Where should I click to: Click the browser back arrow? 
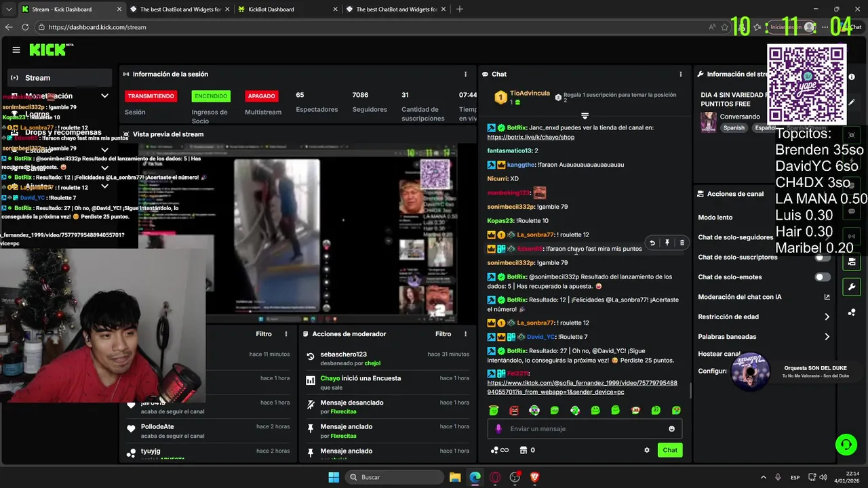click(9, 27)
